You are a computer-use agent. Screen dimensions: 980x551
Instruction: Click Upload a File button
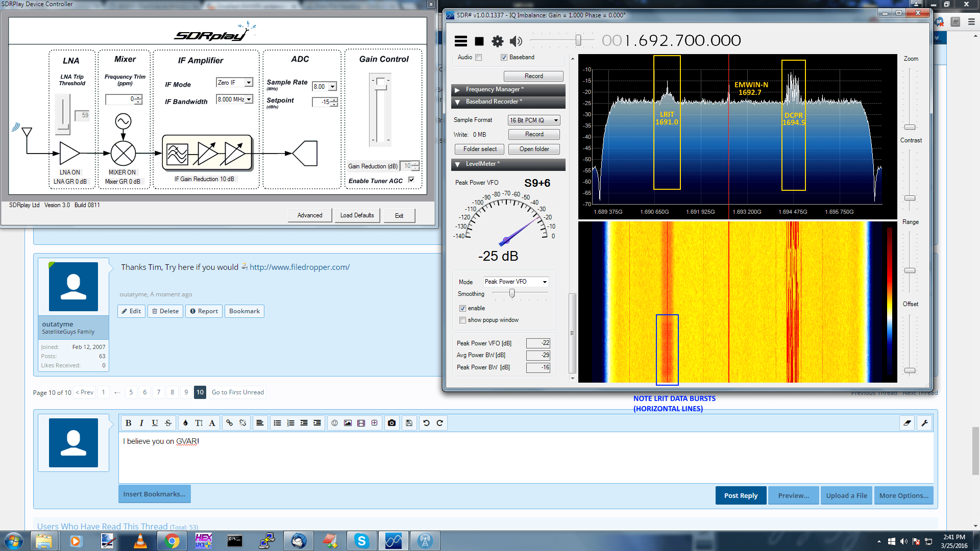[846, 495]
